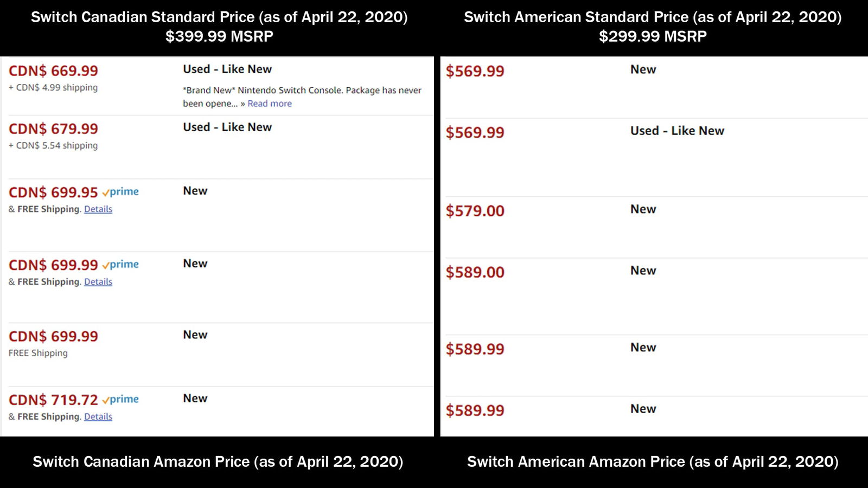The height and width of the screenshot is (488, 868).
Task: Open the Read more link in the seller description
Action: click(270, 104)
